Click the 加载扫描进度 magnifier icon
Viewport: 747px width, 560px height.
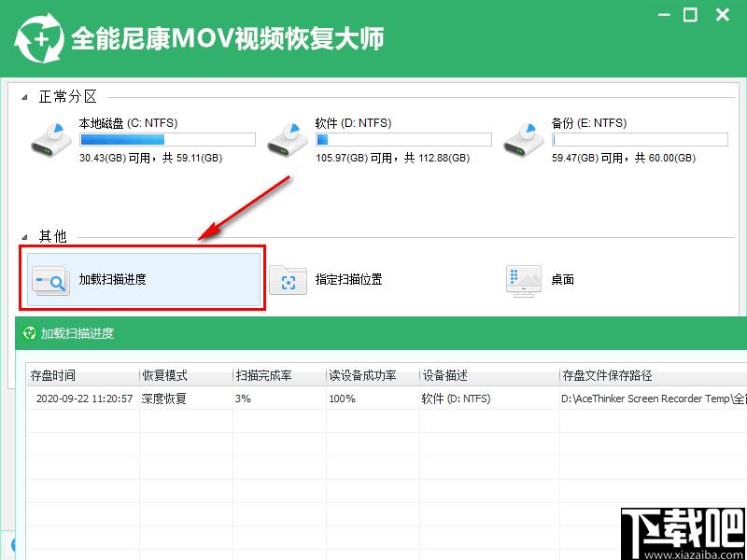pos(51,280)
